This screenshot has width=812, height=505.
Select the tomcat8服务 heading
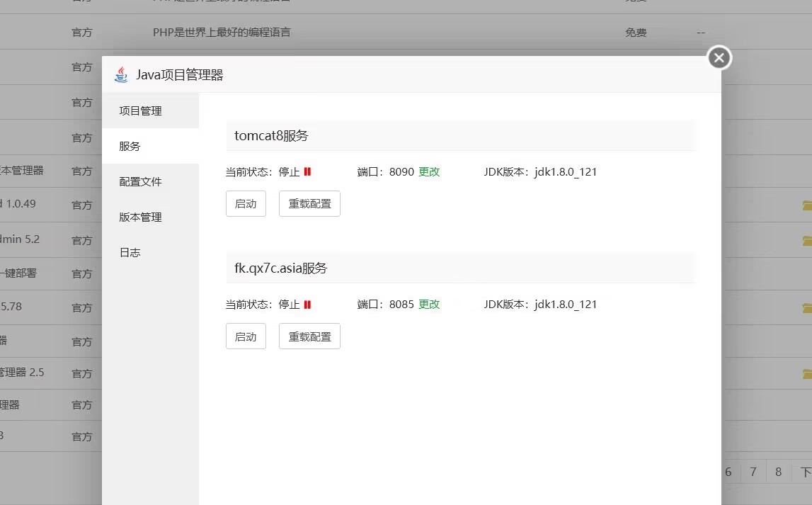tap(271, 136)
